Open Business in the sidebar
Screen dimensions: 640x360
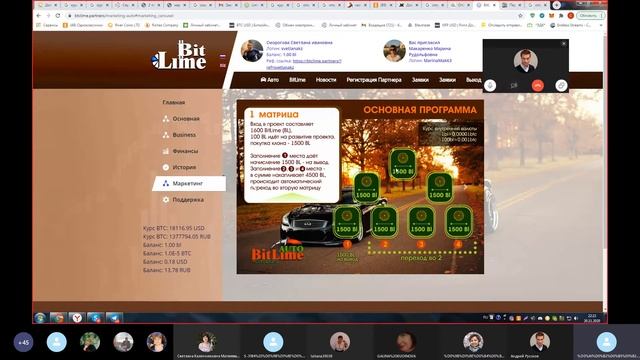tap(184, 135)
